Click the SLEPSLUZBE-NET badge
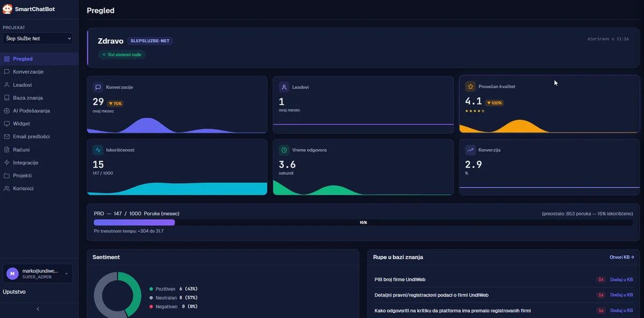 pos(150,41)
